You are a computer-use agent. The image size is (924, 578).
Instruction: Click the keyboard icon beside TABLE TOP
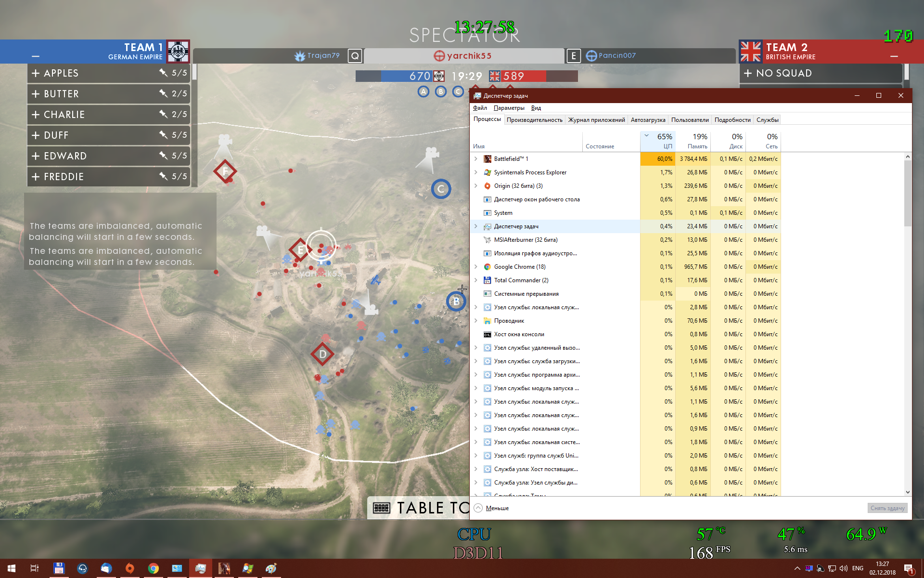pyautogui.click(x=381, y=508)
